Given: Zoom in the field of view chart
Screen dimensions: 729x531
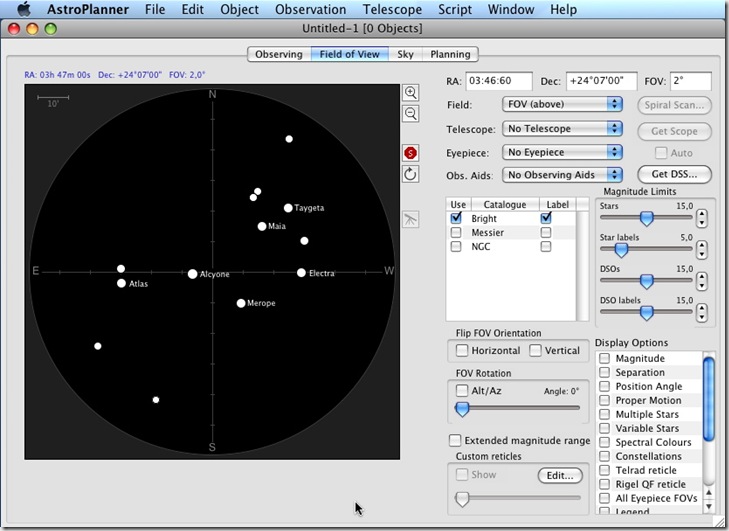Looking at the screenshot, I should coord(411,93).
